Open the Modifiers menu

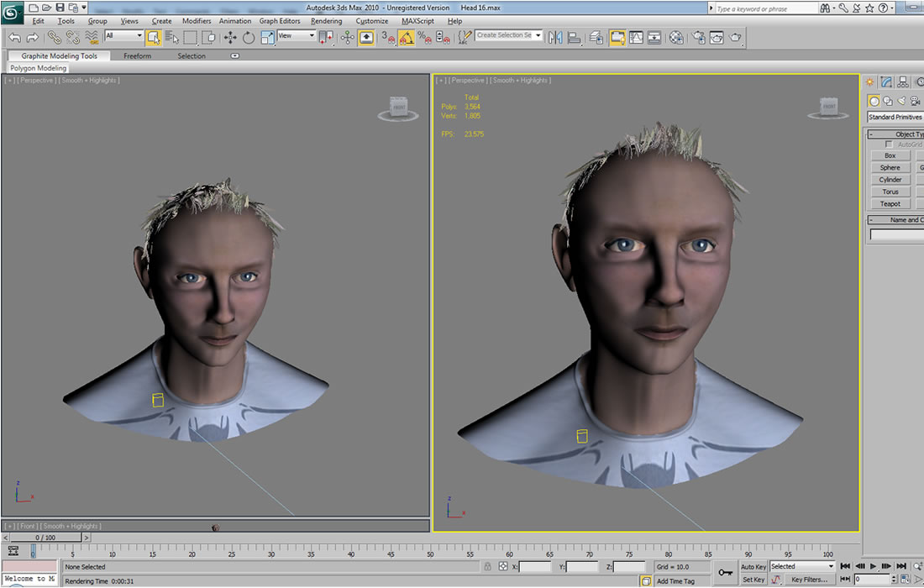[197, 21]
